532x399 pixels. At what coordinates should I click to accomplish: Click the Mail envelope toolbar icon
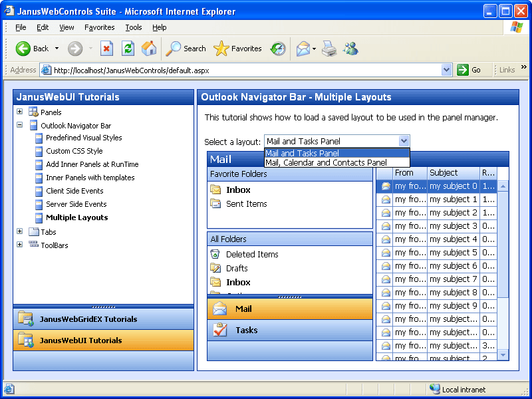(303, 49)
